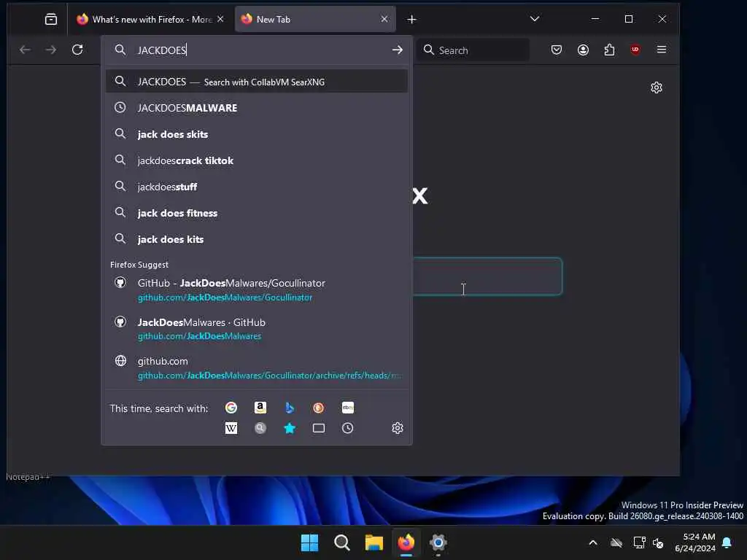Choose suggestion jack does fitness
Screen dimensions: 747x560
256,212
